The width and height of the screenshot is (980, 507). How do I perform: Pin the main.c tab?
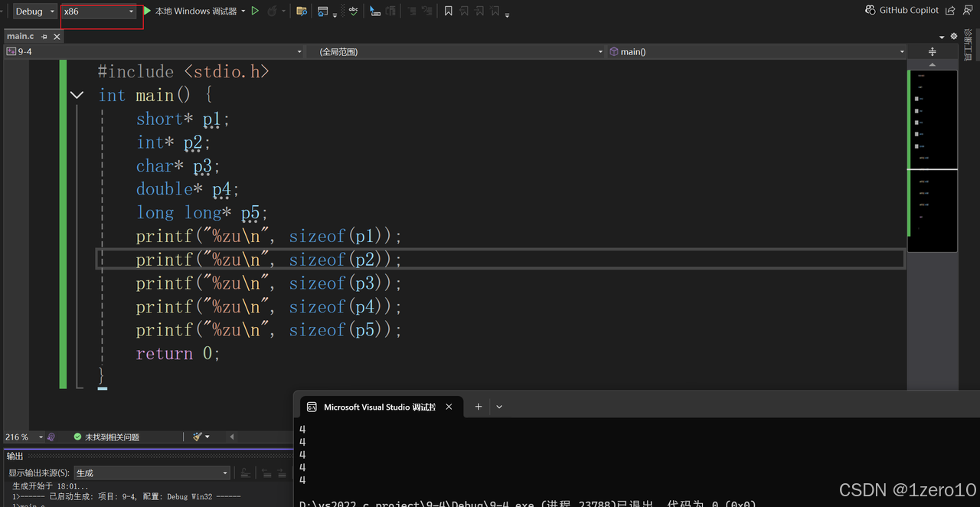(45, 37)
